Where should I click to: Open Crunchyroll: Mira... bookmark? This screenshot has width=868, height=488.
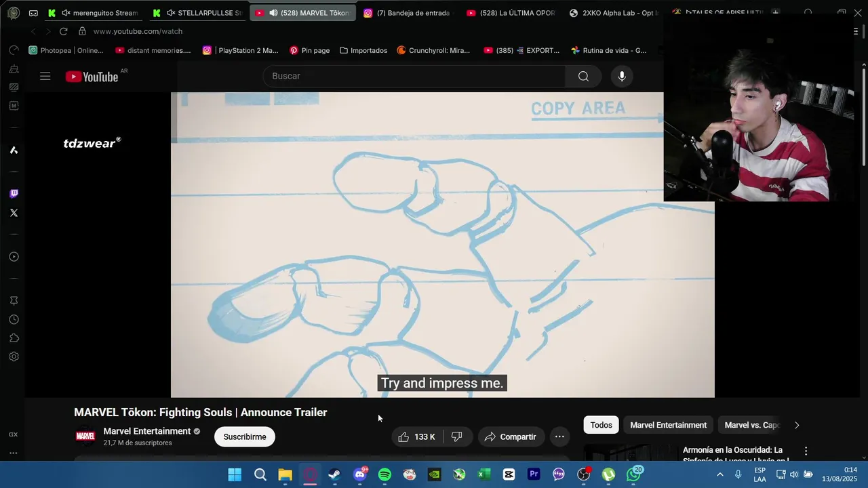coord(433,50)
